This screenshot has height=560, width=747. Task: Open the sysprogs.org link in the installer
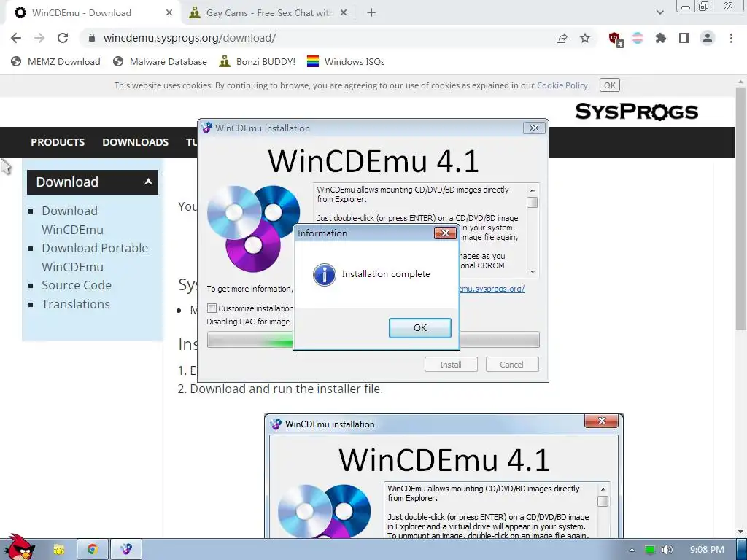point(492,289)
